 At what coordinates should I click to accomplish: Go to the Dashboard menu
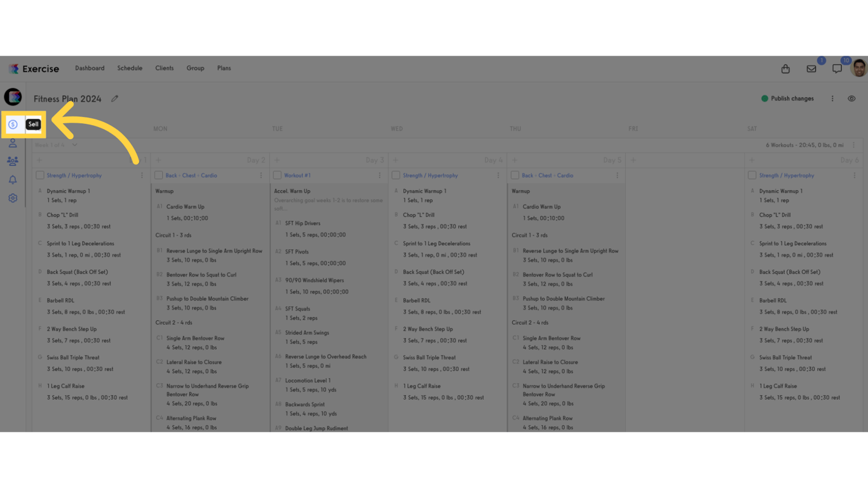point(90,69)
